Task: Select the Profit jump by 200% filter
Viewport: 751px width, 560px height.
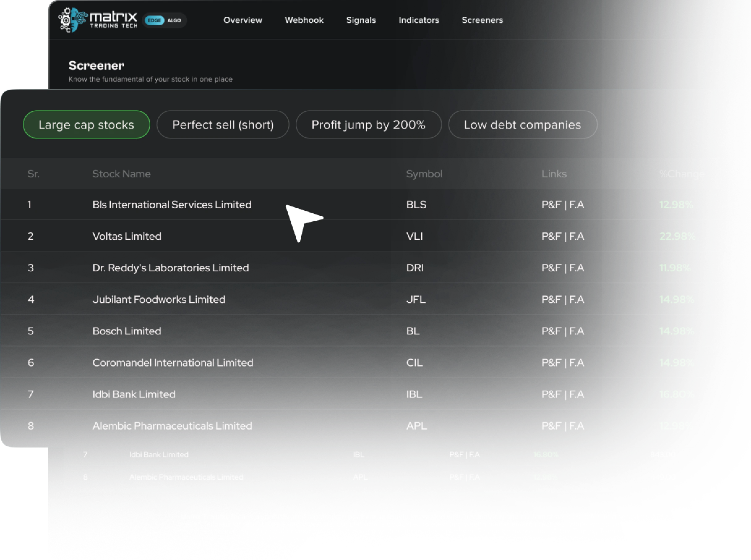Action: (369, 125)
